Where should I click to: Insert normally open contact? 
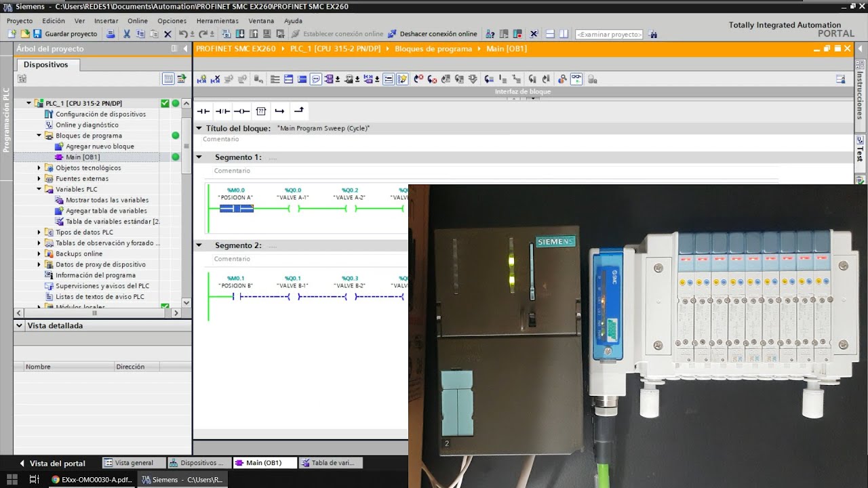coord(203,110)
